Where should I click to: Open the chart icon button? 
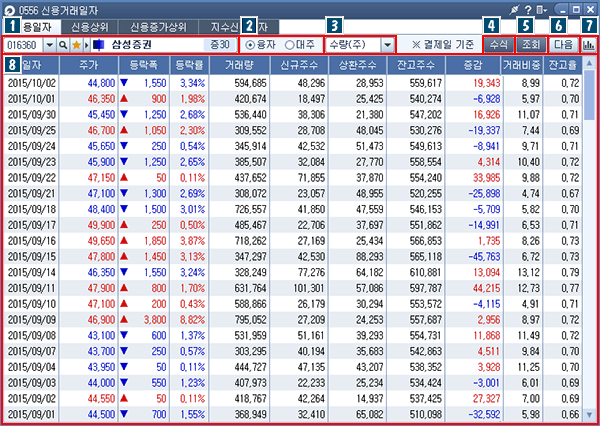point(589,45)
